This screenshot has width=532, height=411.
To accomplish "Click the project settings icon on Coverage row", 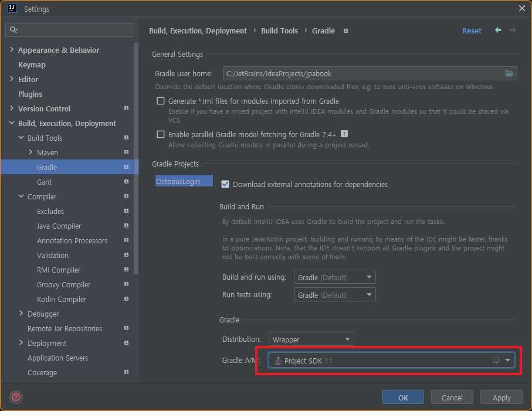I will [x=126, y=372].
